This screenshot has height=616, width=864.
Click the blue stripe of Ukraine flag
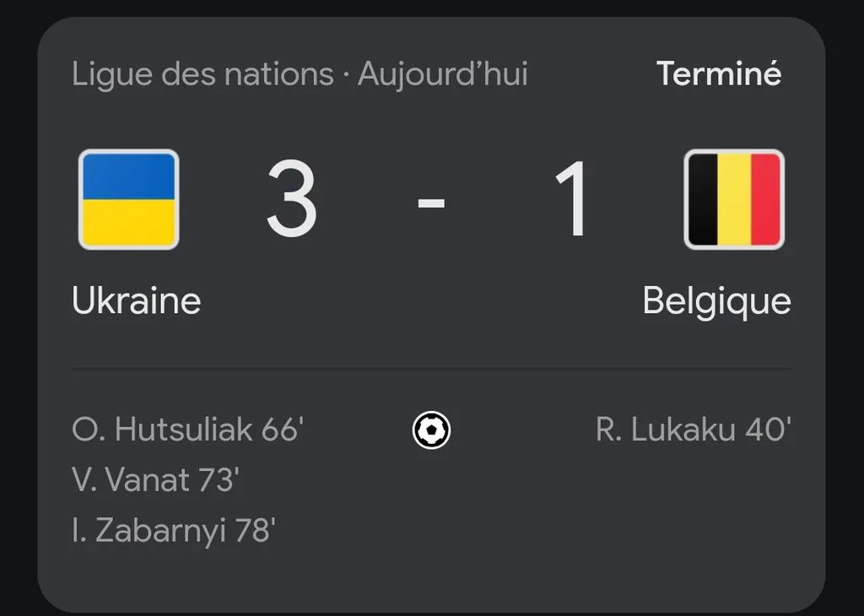pyautogui.click(x=129, y=176)
